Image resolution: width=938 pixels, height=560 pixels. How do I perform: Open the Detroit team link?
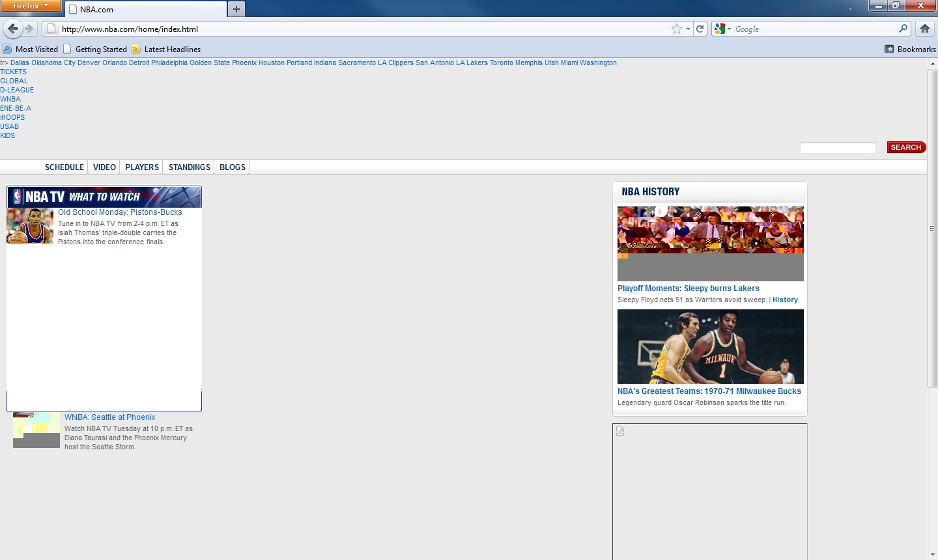139,63
